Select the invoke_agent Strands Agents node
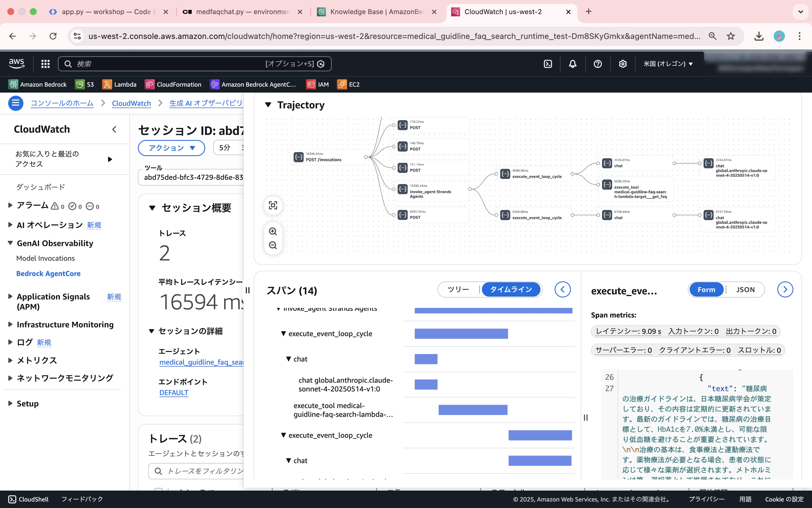Screen dimensions: 812x508 [431, 192]
